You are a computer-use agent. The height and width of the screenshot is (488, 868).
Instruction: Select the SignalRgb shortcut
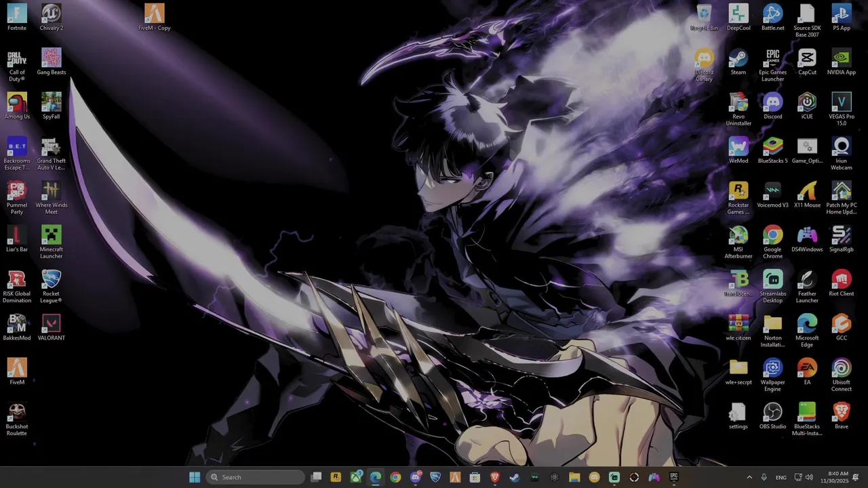click(x=842, y=239)
